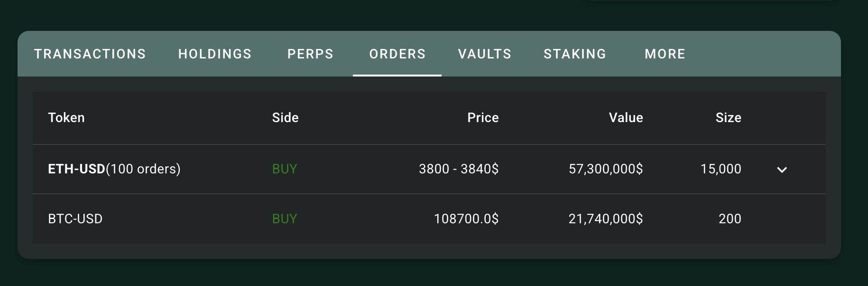Click the Side column header
This screenshot has height=286, width=868.
click(x=285, y=118)
